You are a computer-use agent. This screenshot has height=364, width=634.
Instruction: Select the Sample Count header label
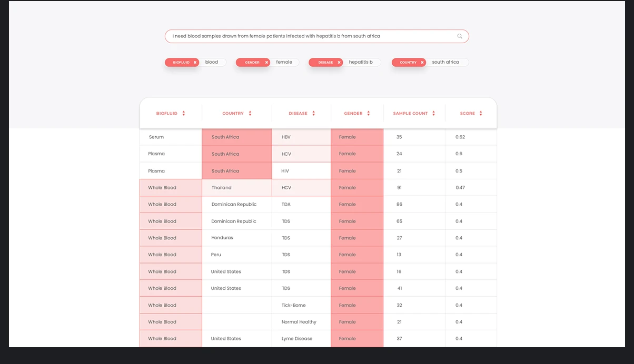pyautogui.click(x=410, y=113)
